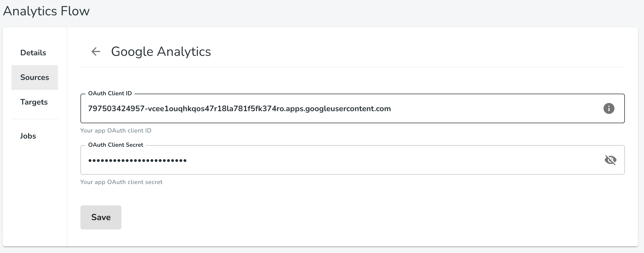Go back using the arrow beside Google Analytics
The image size is (644, 253).
point(96,51)
